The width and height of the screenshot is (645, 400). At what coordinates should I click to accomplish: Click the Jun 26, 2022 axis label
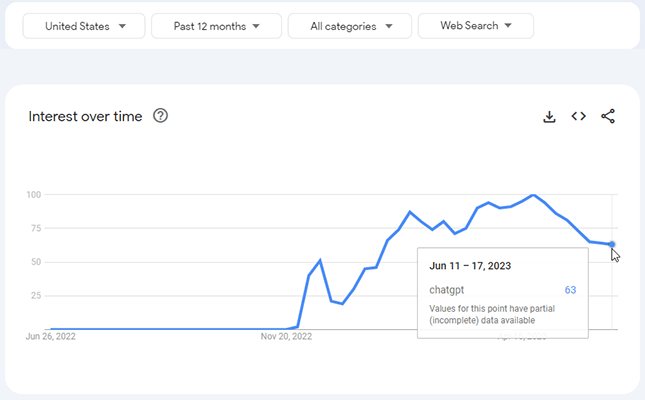(x=50, y=337)
